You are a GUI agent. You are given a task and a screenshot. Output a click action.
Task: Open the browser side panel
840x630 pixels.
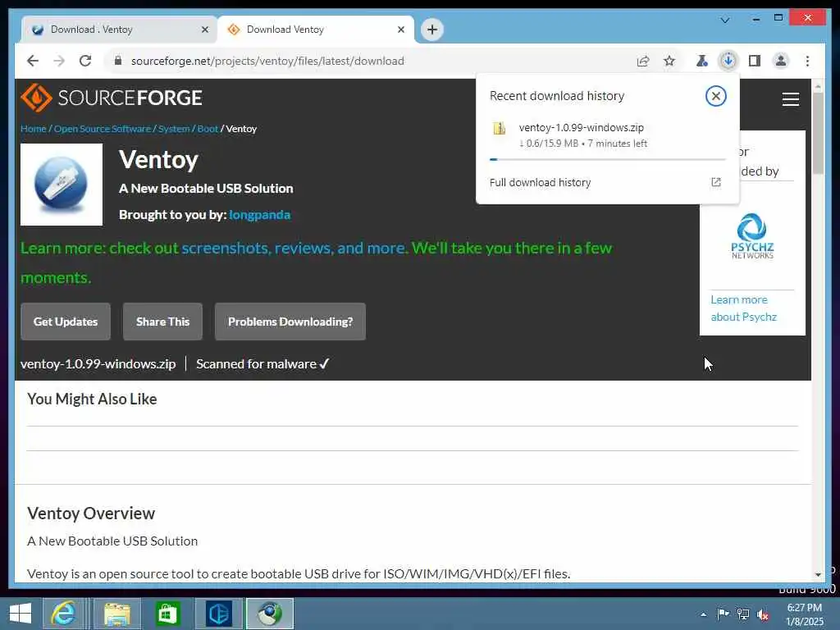click(755, 61)
